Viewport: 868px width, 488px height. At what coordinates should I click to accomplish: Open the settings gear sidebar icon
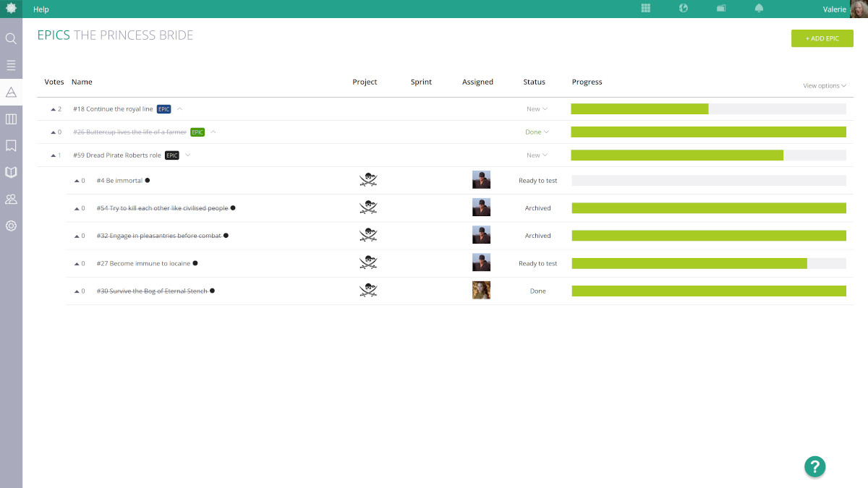point(11,226)
